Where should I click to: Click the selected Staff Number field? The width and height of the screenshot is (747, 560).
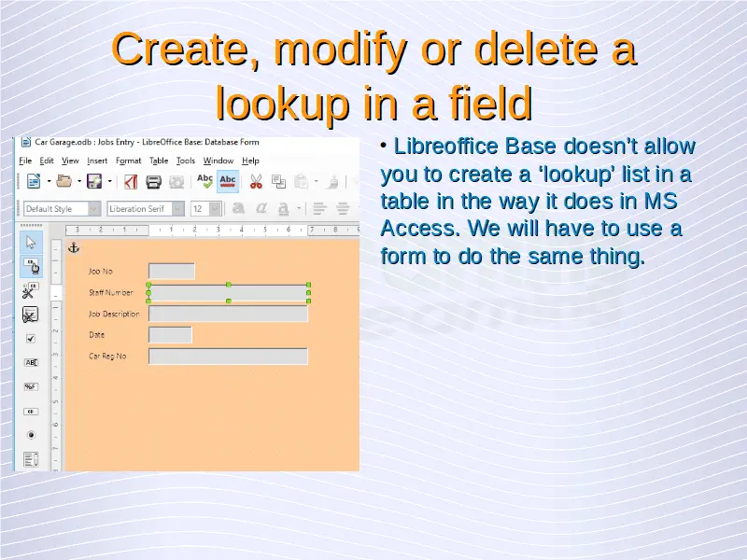click(229, 293)
